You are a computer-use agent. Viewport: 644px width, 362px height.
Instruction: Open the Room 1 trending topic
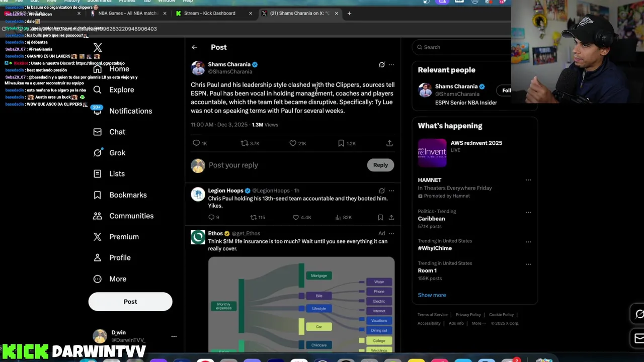click(x=427, y=270)
